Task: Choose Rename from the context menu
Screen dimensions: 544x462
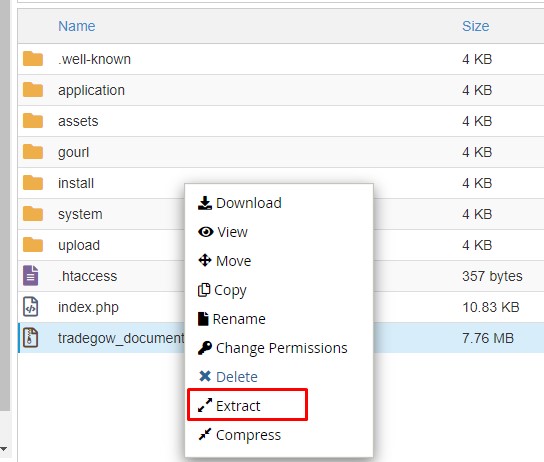Action: point(239,319)
